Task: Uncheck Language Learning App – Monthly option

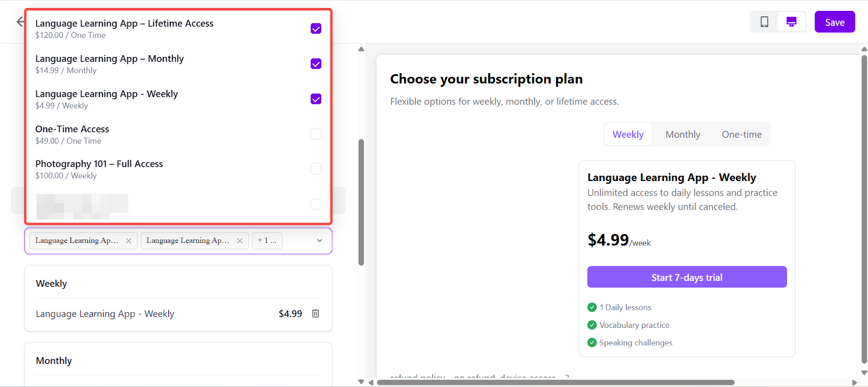Action: [x=316, y=64]
